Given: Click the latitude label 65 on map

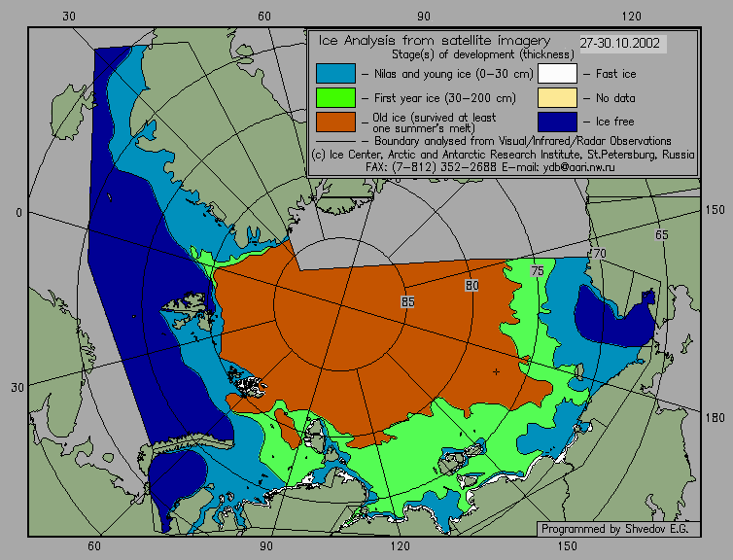Looking at the screenshot, I should pyautogui.click(x=661, y=235).
